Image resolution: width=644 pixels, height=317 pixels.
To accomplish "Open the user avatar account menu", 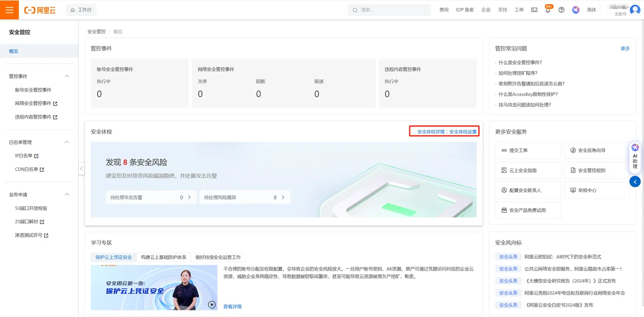I will [x=634, y=10].
